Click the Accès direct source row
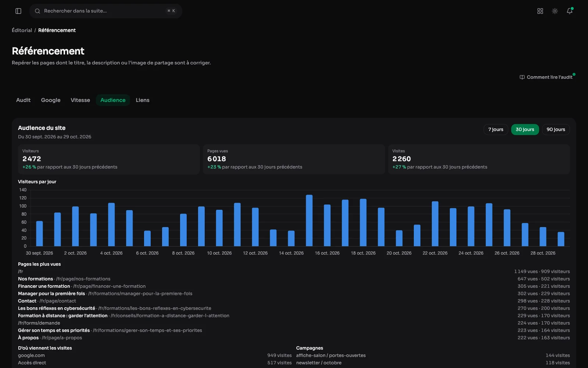Screen dimensions: 588x368 click(x=155, y=363)
